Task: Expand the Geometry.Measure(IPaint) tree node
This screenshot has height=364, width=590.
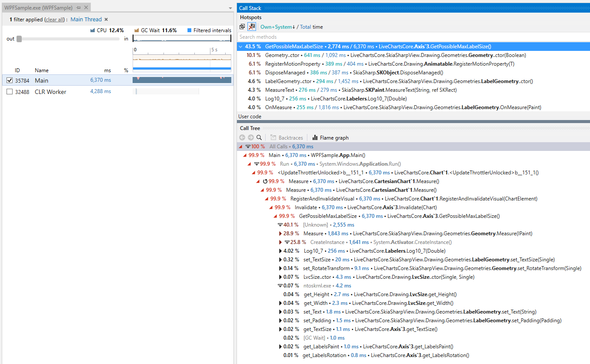Action: (x=280, y=234)
